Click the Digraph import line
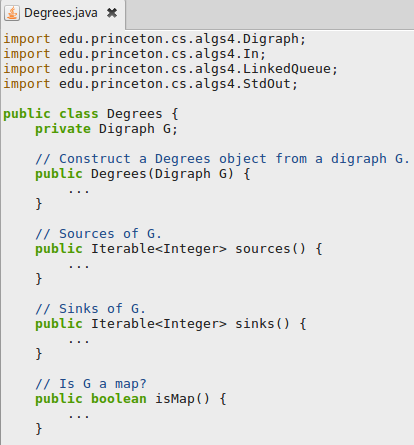Viewport: 414px width, 445px height. coord(154,39)
